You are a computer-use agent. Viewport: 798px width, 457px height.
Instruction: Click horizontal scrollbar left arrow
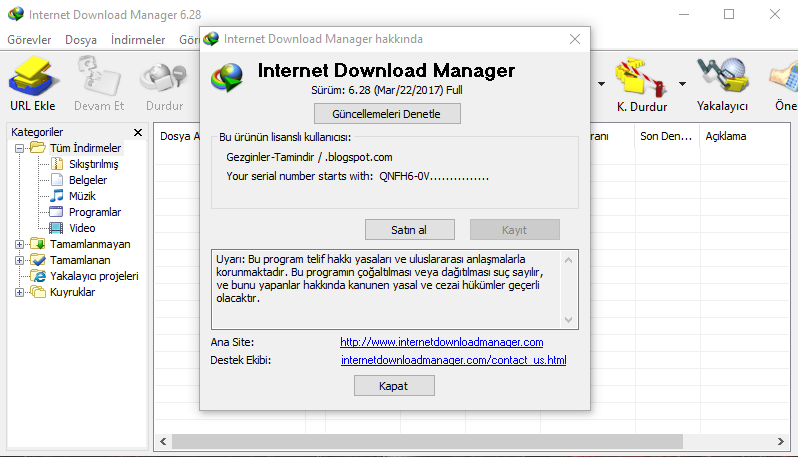pyautogui.click(x=163, y=441)
